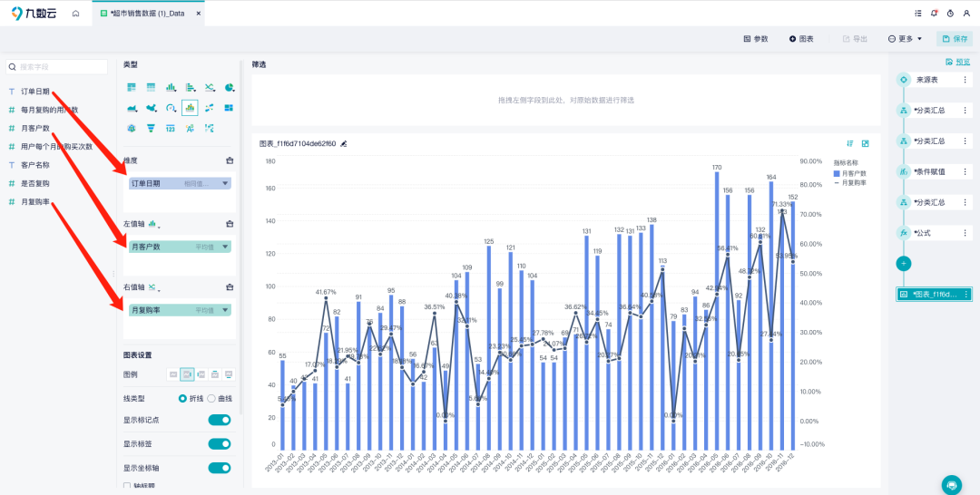The height and width of the screenshot is (495, 980).
Task: Expand the 更多 menu
Action: 905,39
